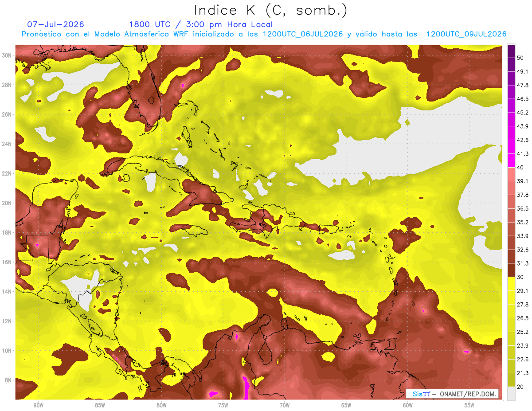The height and width of the screenshot is (411, 532).
Task: Click the "10N" latitude label
Action: (x=8, y=350)
